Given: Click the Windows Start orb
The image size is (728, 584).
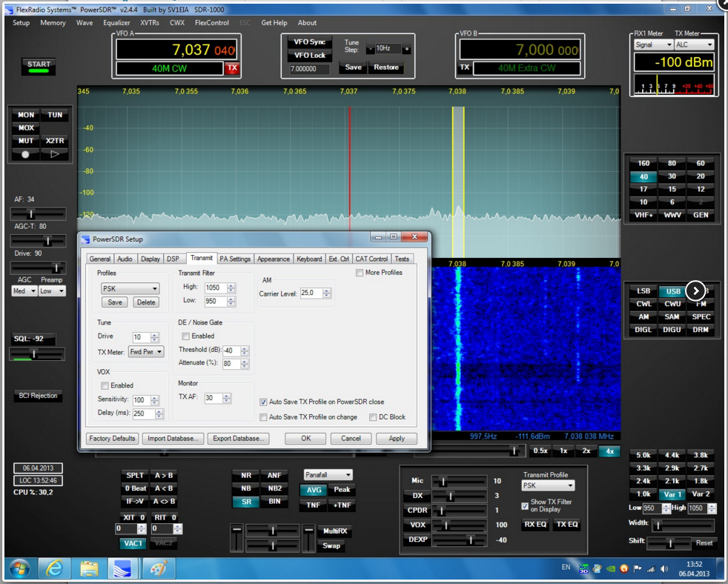Looking at the screenshot, I should click(19, 569).
